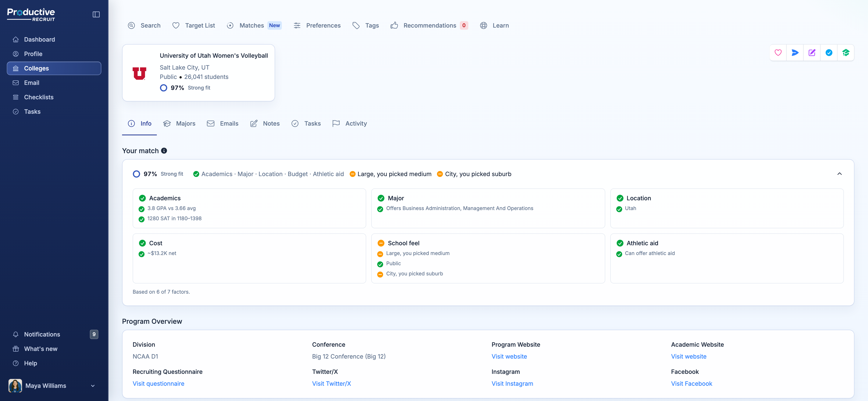Screen dimensions: 868x401
Task: Switch to the Emails tab
Action: (x=223, y=123)
